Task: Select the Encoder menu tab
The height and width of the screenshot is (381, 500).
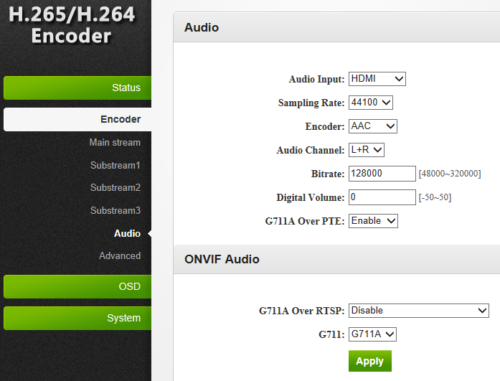Action: coord(77,119)
